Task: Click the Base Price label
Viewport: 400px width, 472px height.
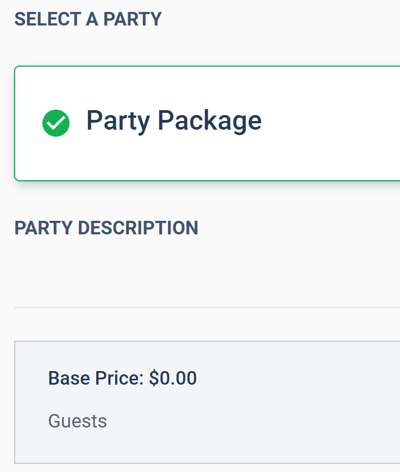Action: point(96,378)
